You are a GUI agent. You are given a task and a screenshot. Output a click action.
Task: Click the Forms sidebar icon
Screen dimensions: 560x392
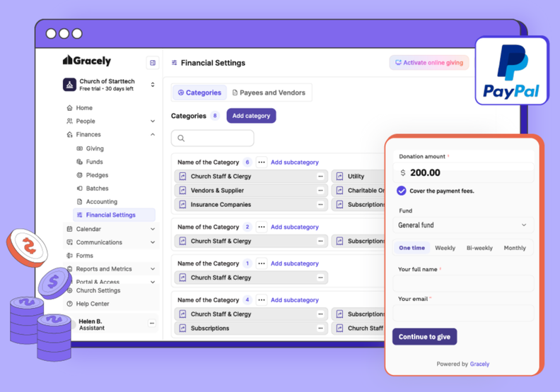click(69, 256)
